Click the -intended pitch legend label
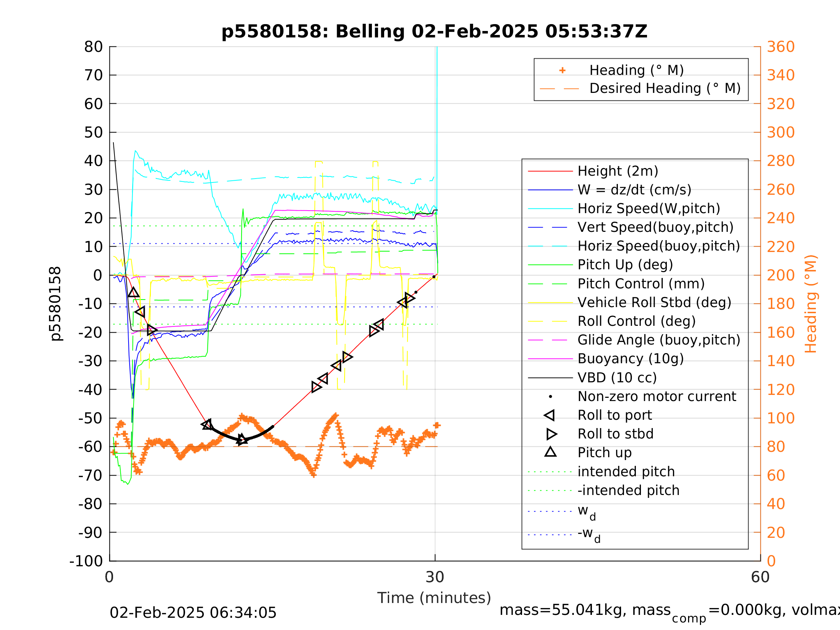The height and width of the screenshot is (630, 840). point(628,490)
